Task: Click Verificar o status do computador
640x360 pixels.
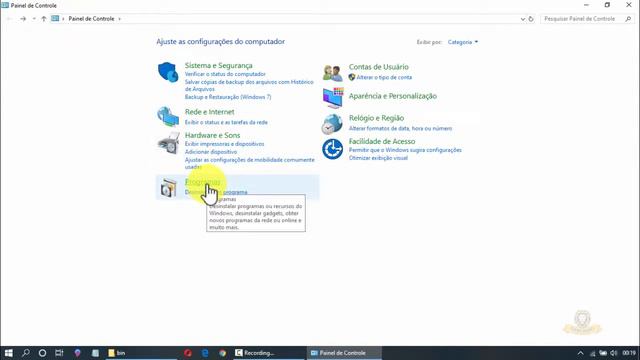Action: [x=225, y=74]
